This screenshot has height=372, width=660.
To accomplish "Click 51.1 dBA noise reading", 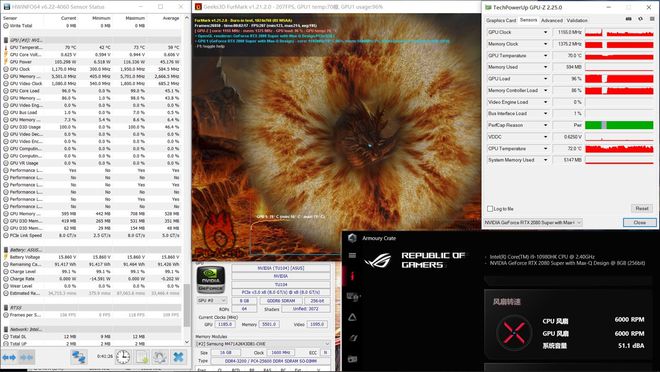I will [x=631, y=345].
